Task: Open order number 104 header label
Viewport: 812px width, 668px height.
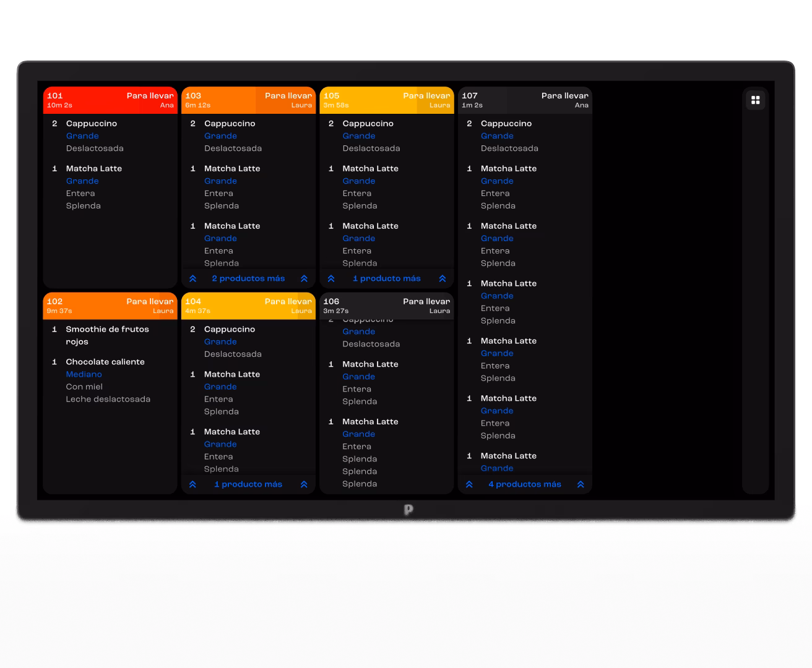Action: coord(193,302)
